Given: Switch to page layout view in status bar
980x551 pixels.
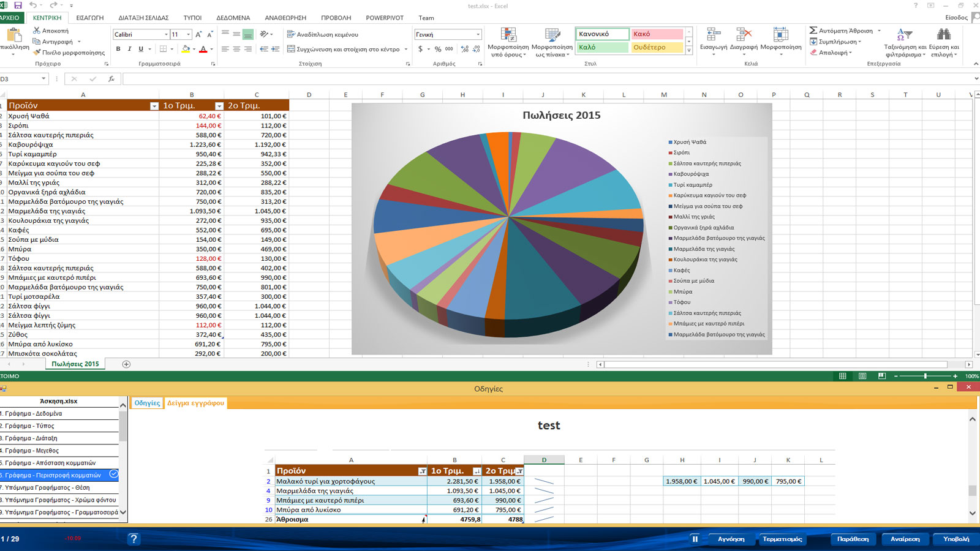Looking at the screenshot, I should point(862,376).
